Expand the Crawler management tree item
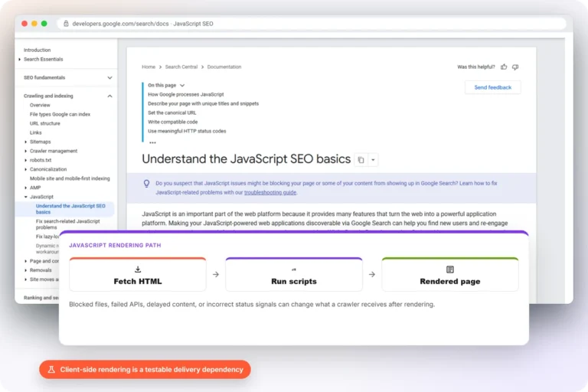The image size is (588, 392). (x=25, y=151)
